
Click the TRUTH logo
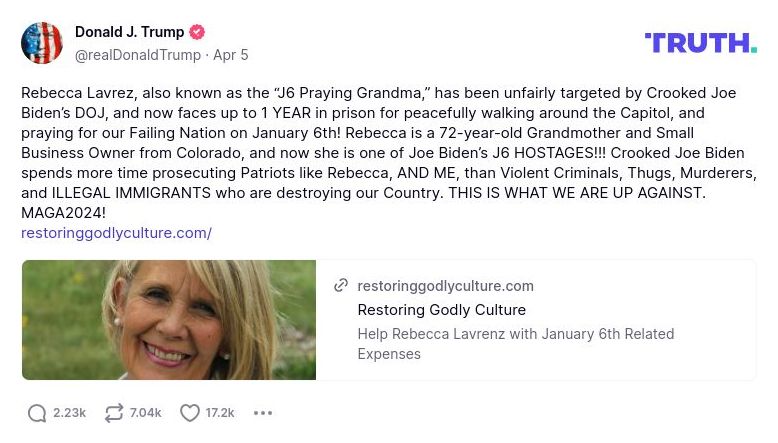click(700, 43)
